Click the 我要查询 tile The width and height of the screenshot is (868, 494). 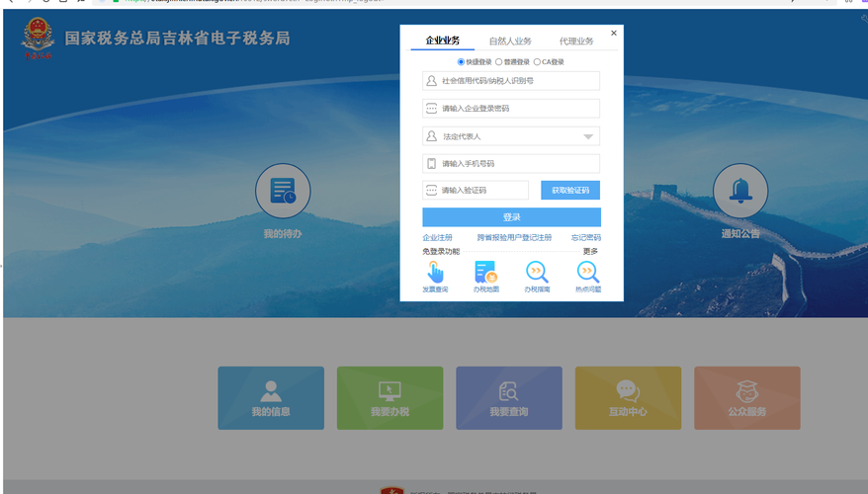509,398
